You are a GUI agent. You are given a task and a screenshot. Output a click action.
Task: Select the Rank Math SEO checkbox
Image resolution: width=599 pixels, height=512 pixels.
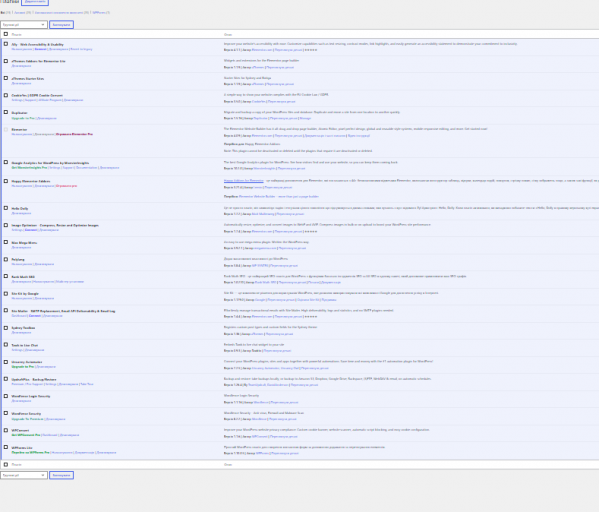point(6,276)
